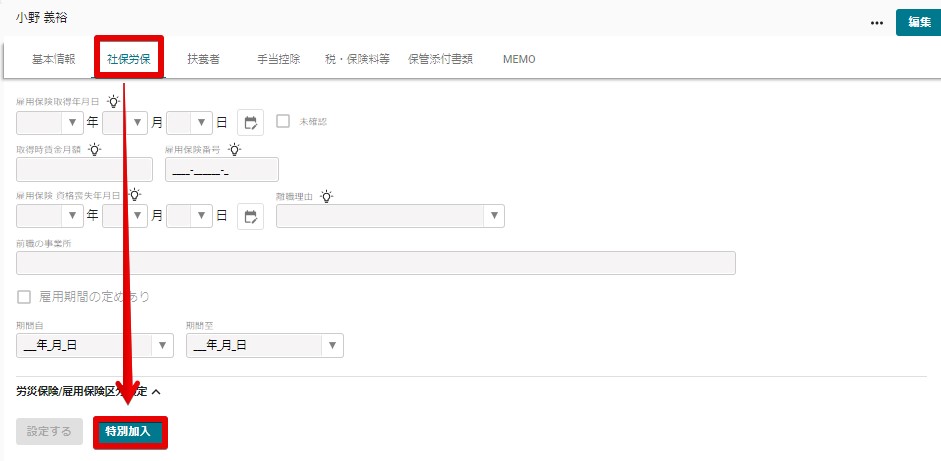
Task: Click the 特別加入 button
Action: coord(130,432)
